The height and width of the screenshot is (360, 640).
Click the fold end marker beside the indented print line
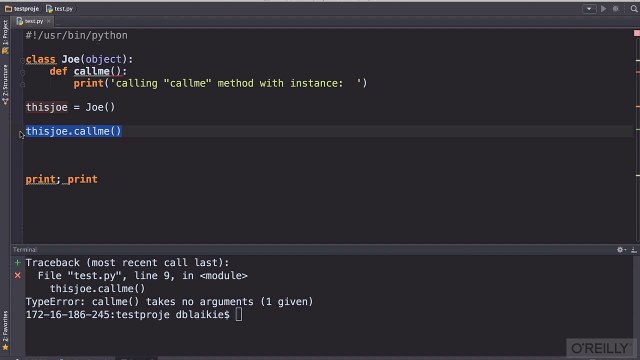point(22,84)
